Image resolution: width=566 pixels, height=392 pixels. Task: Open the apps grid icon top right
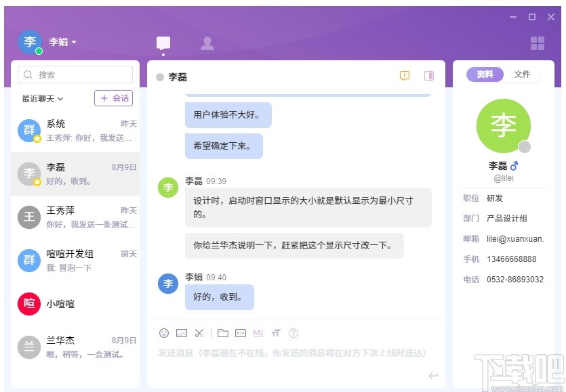click(x=538, y=42)
